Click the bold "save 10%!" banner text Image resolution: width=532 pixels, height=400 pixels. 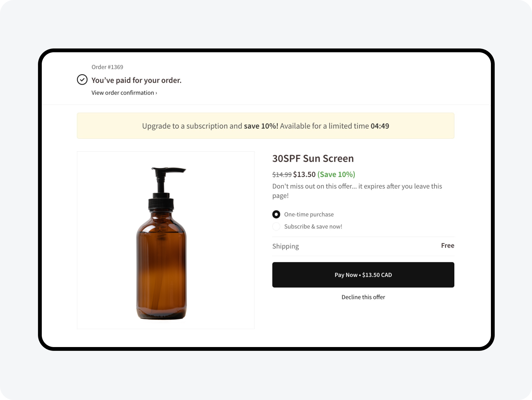pos(261,126)
